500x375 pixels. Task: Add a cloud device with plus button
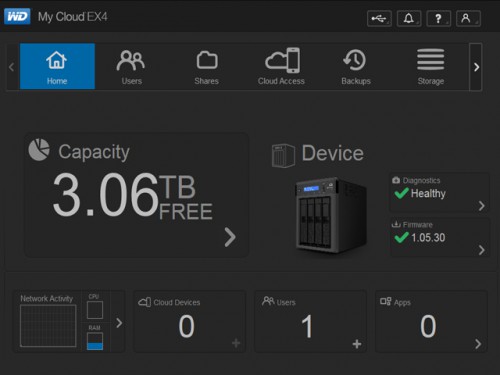(236, 343)
